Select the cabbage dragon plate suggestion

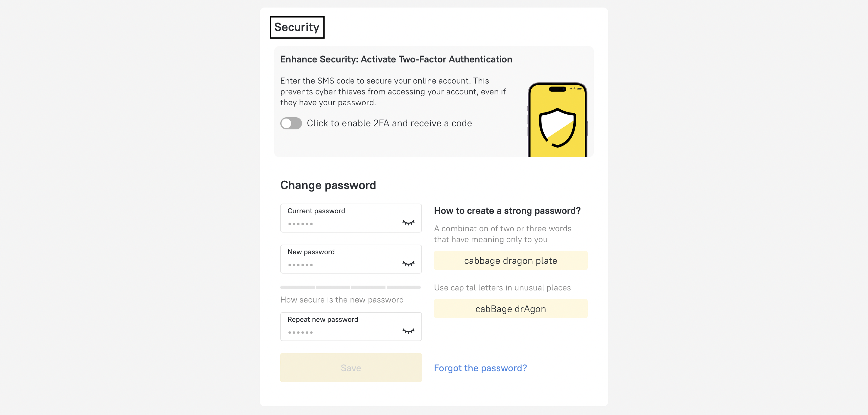click(510, 260)
